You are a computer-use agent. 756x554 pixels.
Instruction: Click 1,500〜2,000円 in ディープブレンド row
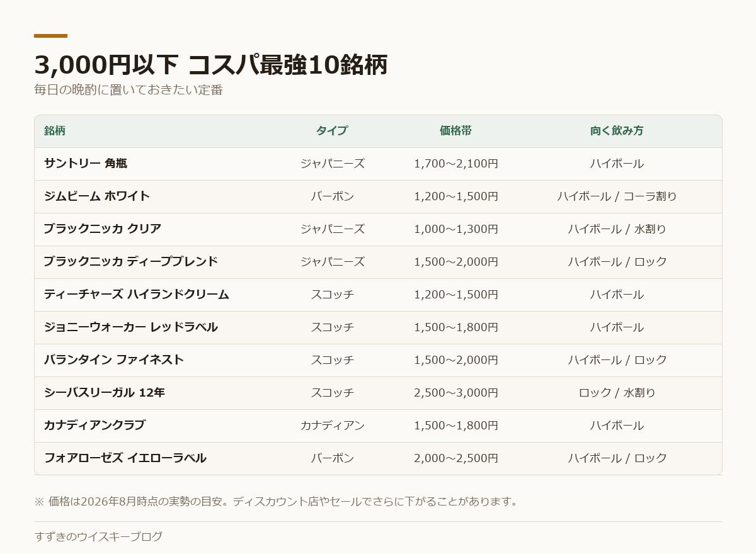[456, 262]
